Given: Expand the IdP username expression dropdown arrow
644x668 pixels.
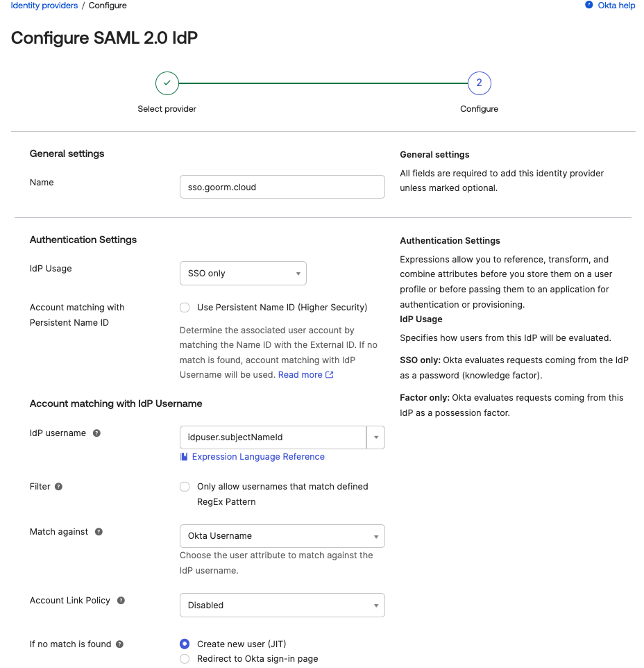Looking at the screenshot, I should 375,437.
